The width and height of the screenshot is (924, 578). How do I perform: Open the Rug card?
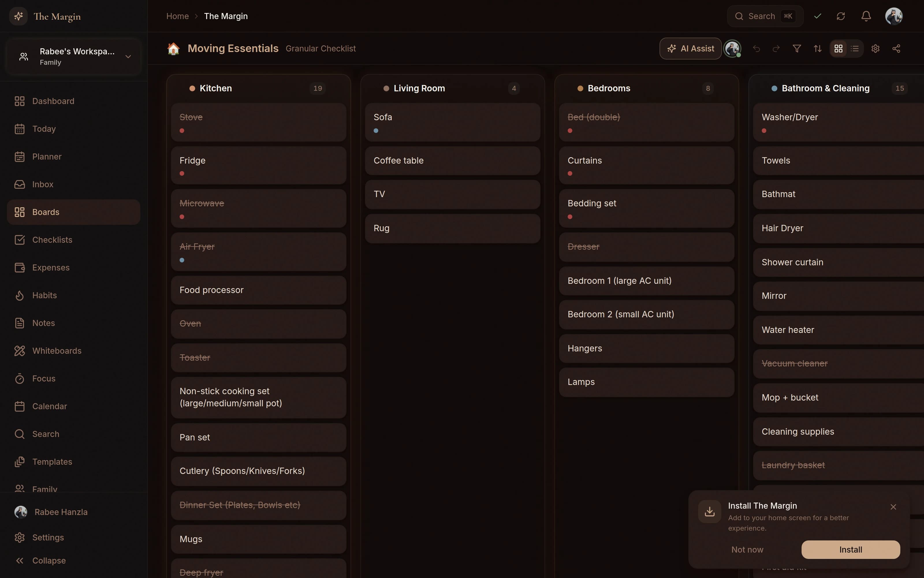tap(452, 229)
